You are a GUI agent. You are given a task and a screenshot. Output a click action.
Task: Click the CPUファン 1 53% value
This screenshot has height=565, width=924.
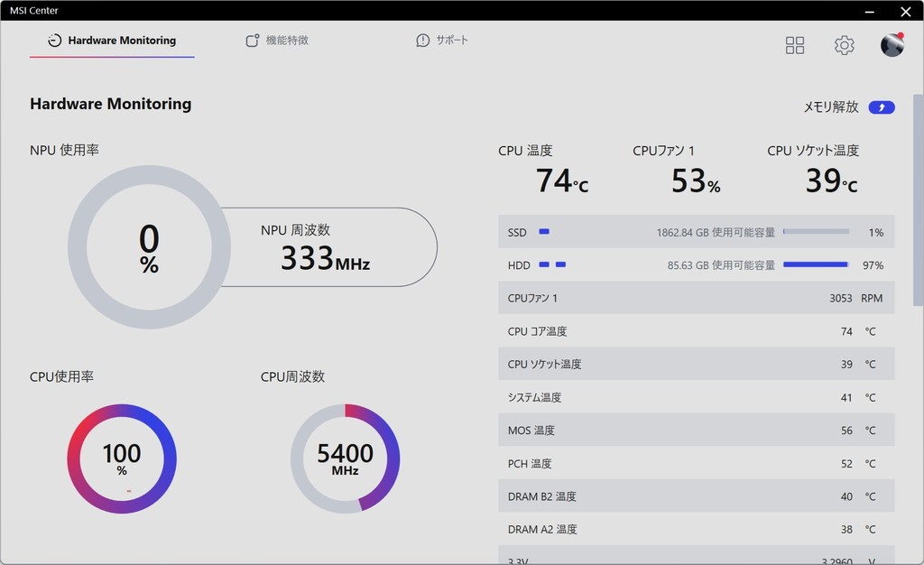pos(696,181)
